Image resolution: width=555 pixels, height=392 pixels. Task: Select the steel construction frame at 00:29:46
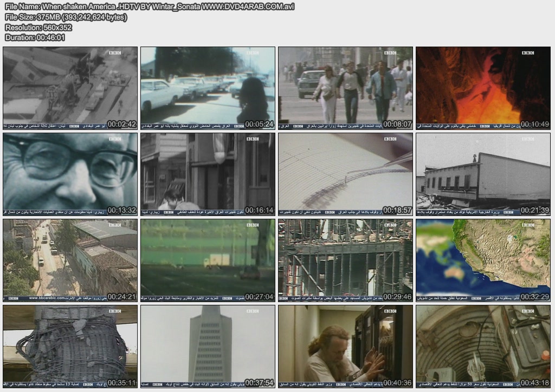click(345, 260)
